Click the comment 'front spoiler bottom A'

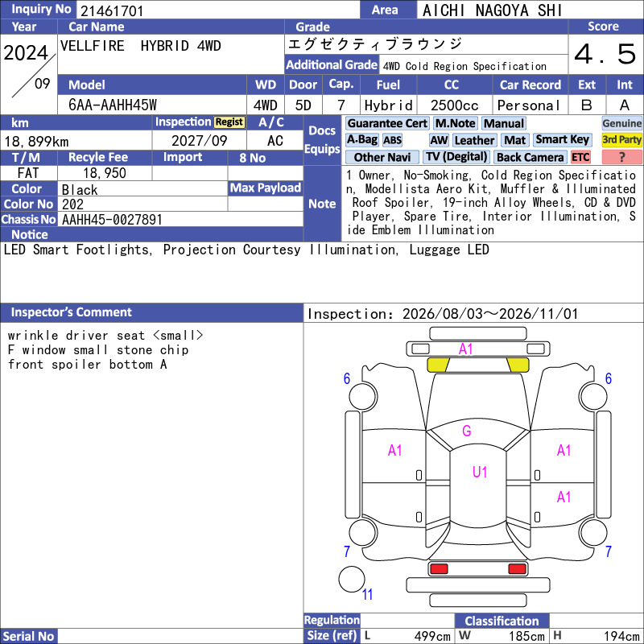click(x=88, y=365)
